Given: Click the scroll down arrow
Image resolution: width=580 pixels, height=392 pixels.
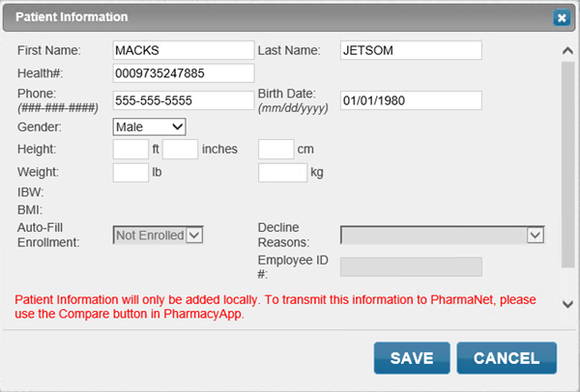Looking at the screenshot, I should 567,304.
